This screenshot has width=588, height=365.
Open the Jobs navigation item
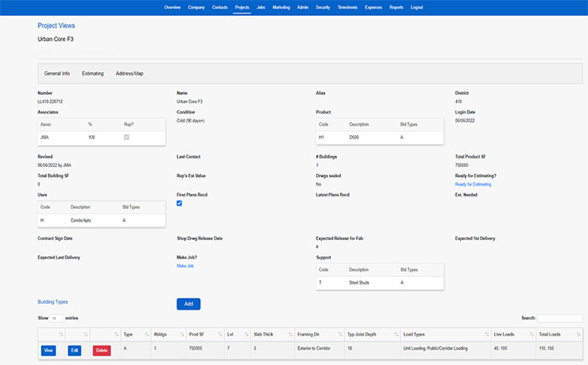pos(261,7)
